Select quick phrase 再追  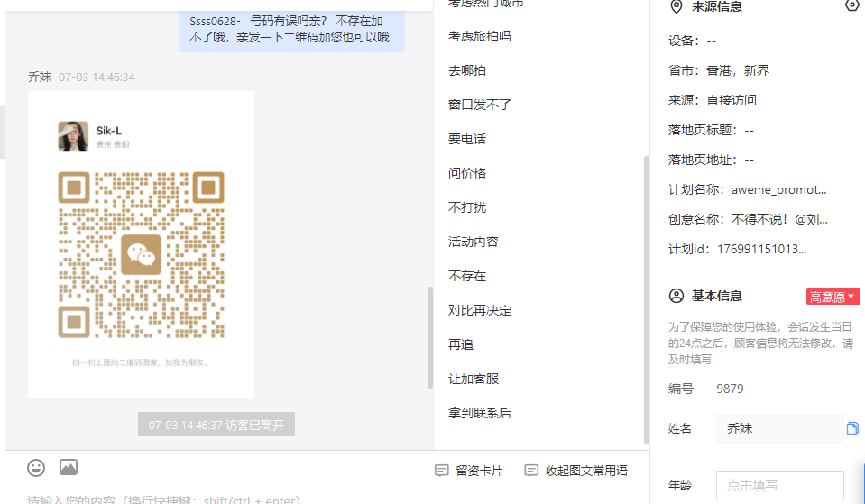pos(461,344)
